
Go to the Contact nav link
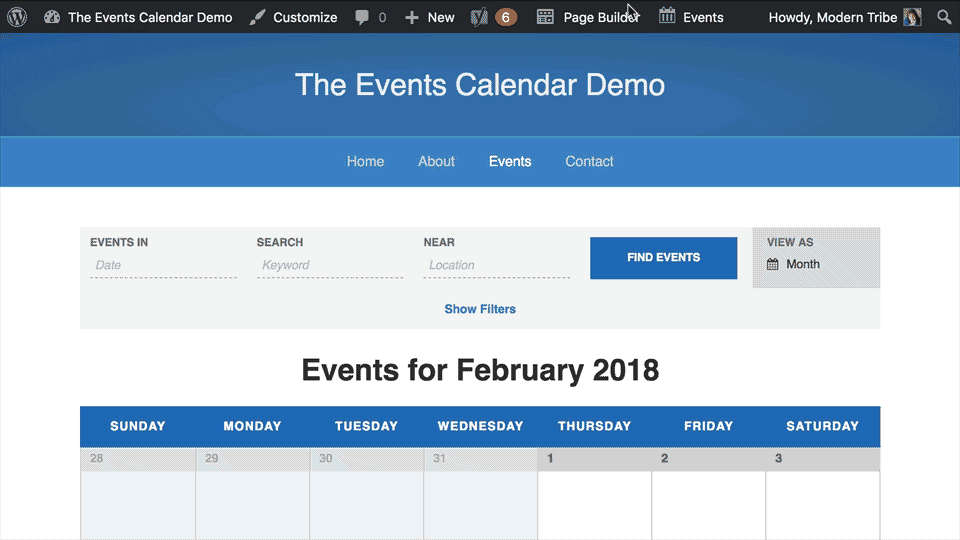click(x=589, y=161)
